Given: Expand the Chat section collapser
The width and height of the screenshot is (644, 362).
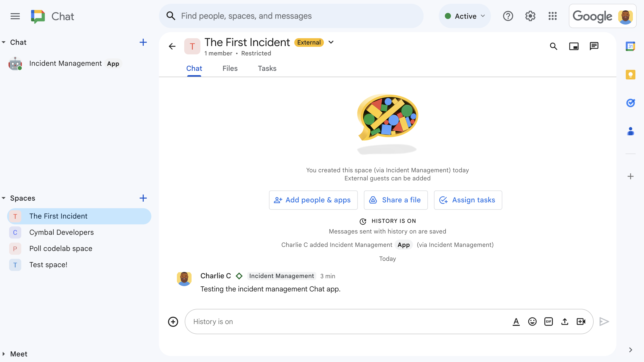Looking at the screenshot, I should point(4,42).
